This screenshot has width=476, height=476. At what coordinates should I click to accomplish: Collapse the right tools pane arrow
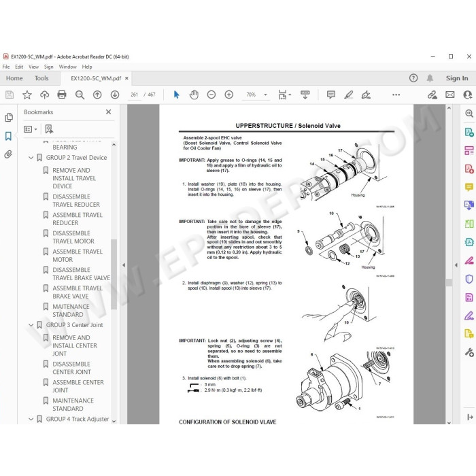(x=456, y=265)
